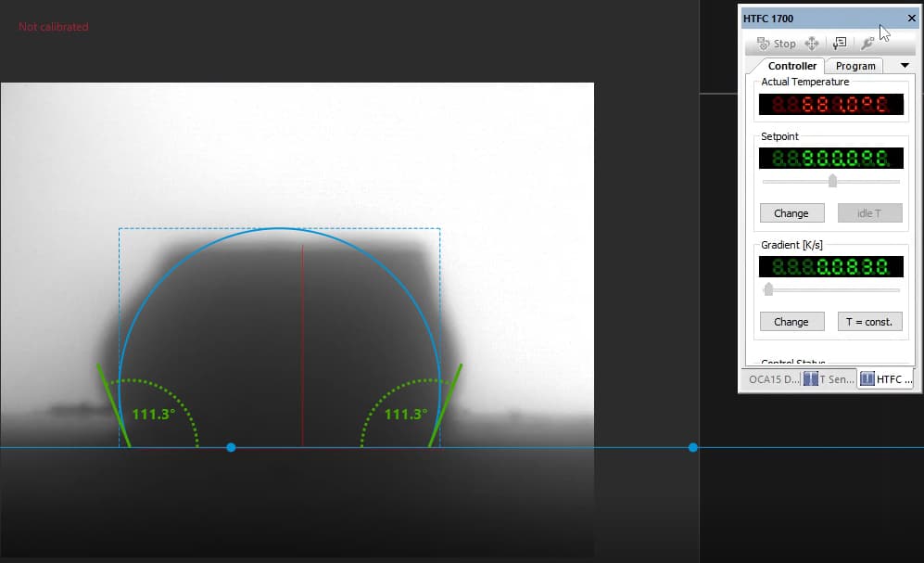Switch to the HTFC ... bottom tab
This screenshot has width=924, height=563.
[x=886, y=379]
